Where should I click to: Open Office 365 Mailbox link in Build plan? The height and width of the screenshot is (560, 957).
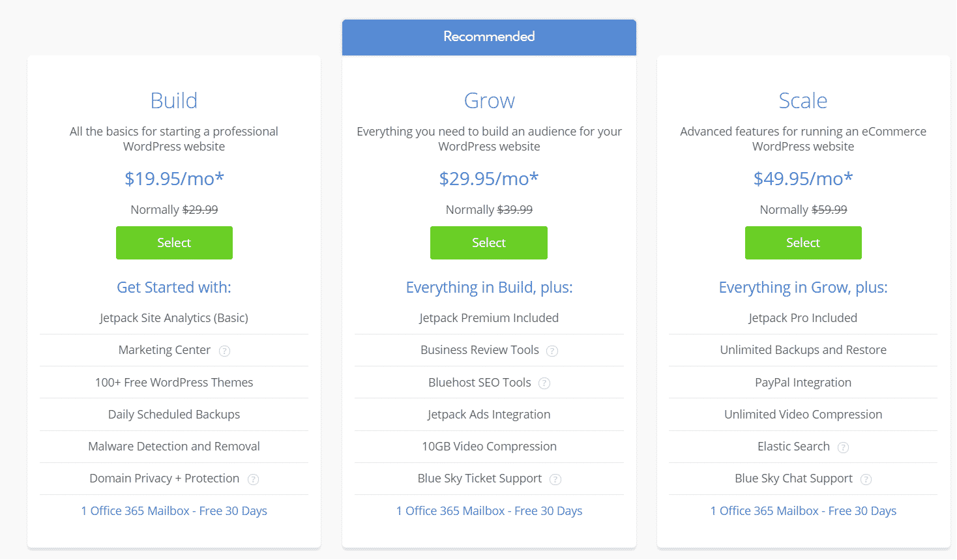pyautogui.click(x=174, y=511)
